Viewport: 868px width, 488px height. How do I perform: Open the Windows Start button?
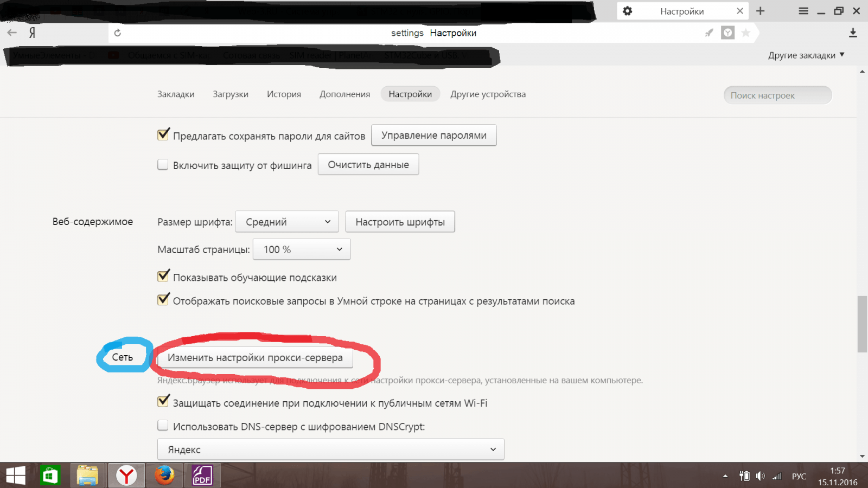16,476
